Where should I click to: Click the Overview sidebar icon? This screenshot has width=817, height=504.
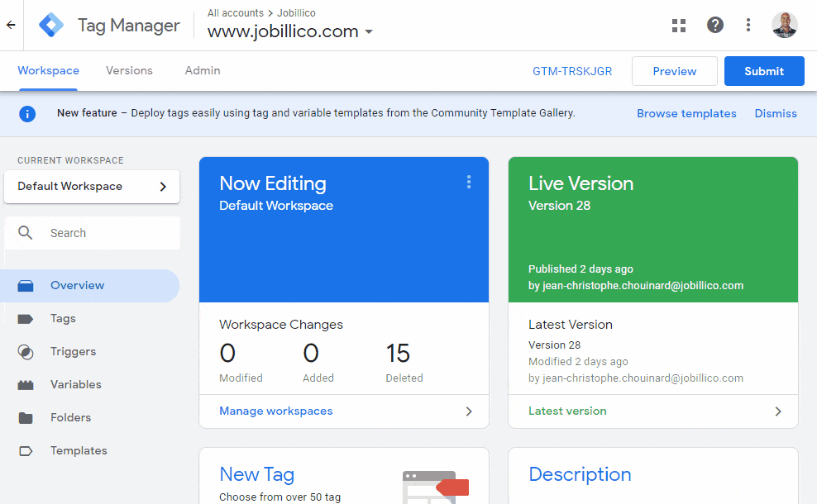click(x=26, y=285)
